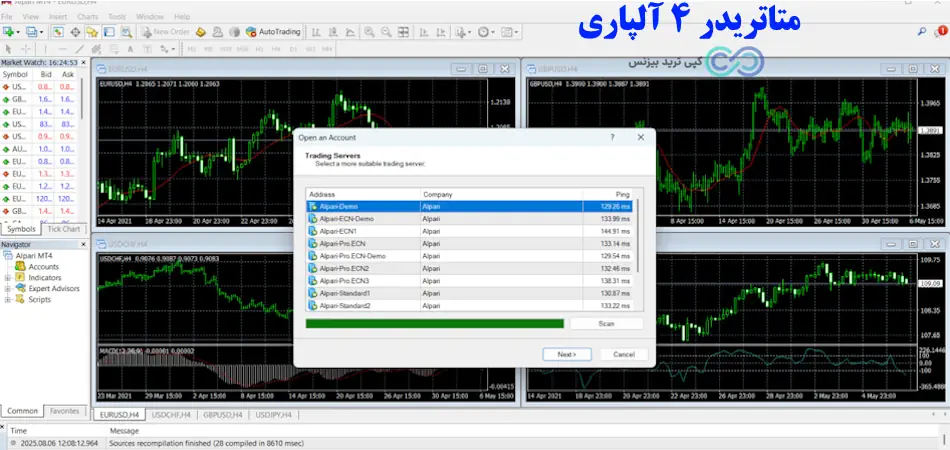
Task: Select the MN timeframe button
Action: pyautogui.click(x=327, y=48)
